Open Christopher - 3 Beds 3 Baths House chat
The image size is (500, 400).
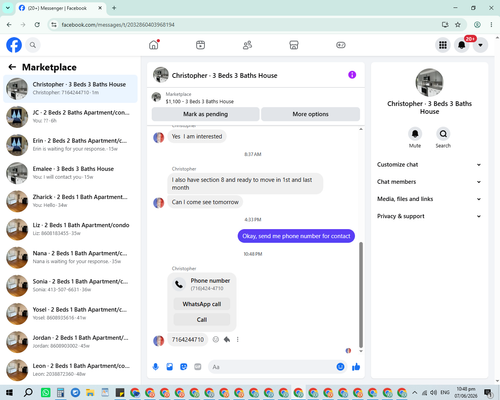coord(70,89)
